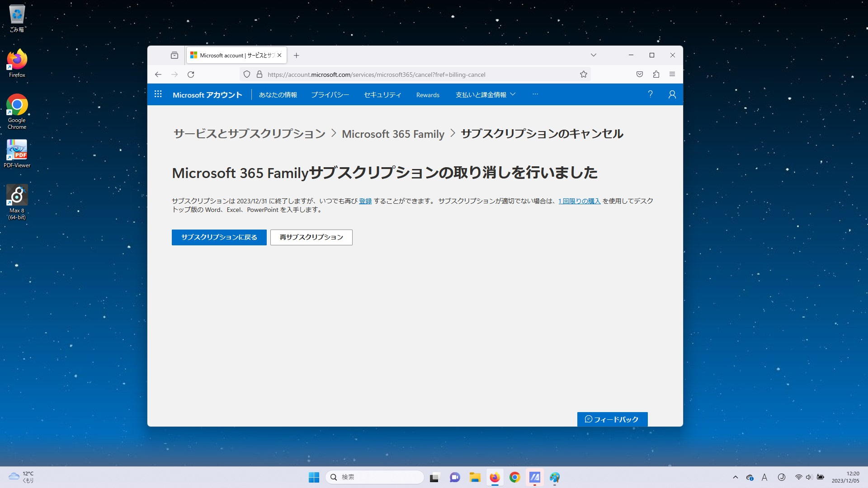Image resolution: width=868 pixels, height=488 pixels.
Task: Open the セキュリティ navigation tab
Action: tap(382, 95)
